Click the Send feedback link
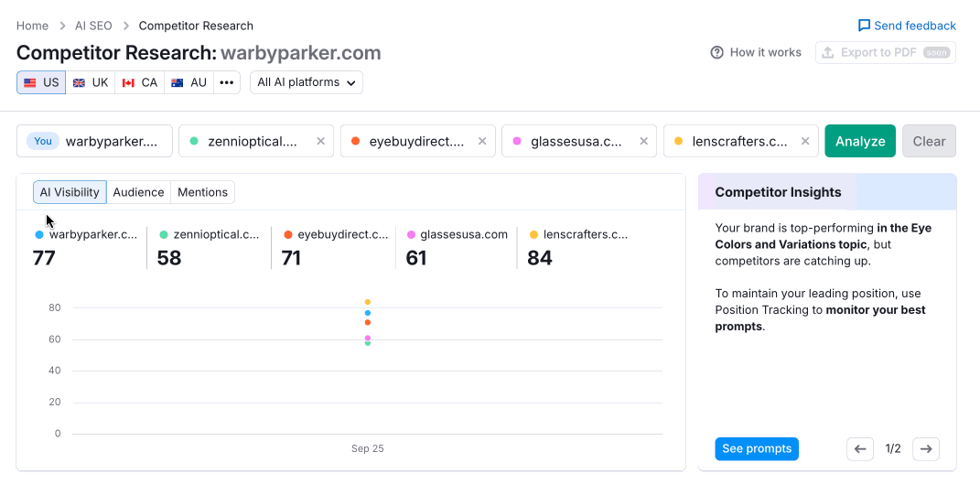The width and height of the screenshot is (980, 484). (x=907, y=26)
